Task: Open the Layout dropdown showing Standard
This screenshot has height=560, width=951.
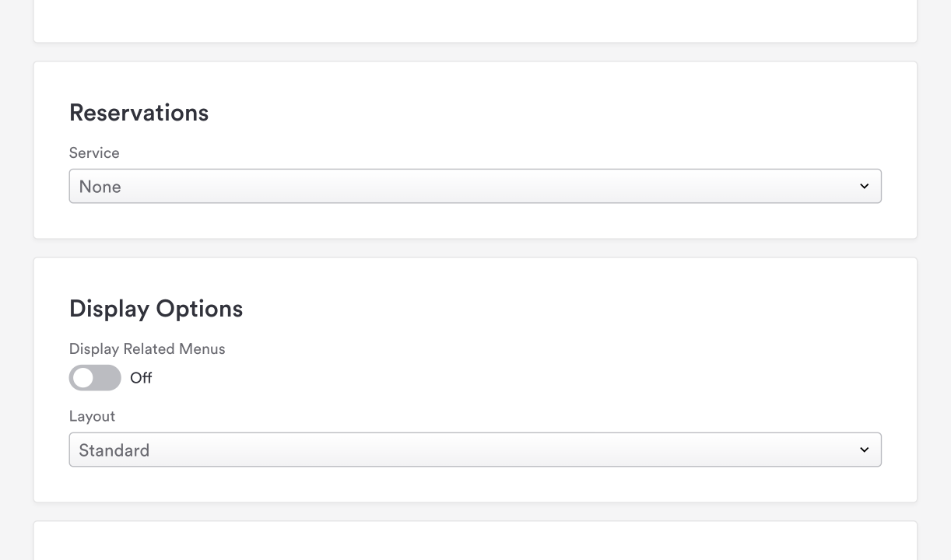Action: point(475,450)
